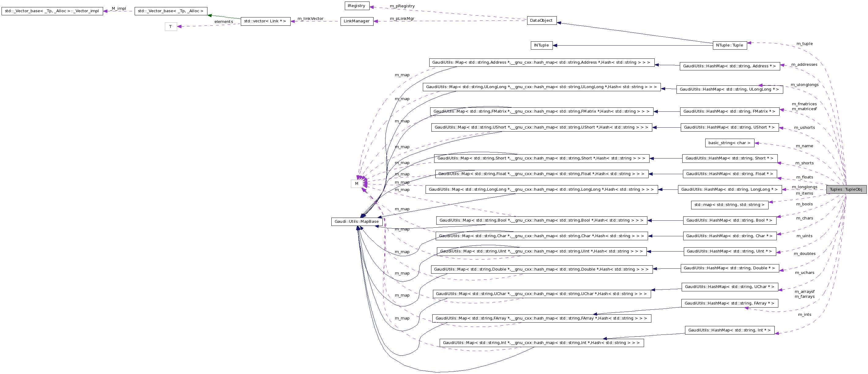Select the basic_string< char > node
Viewport: 868px width, 374px height.
730,143
